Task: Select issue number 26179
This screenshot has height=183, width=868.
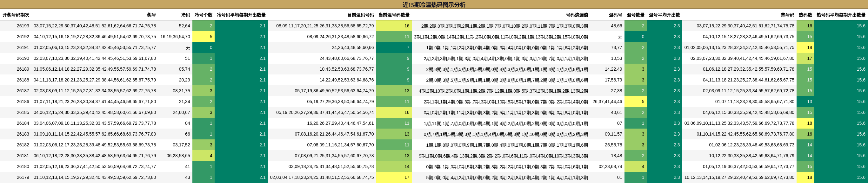Action: click(x=23, y=177)
